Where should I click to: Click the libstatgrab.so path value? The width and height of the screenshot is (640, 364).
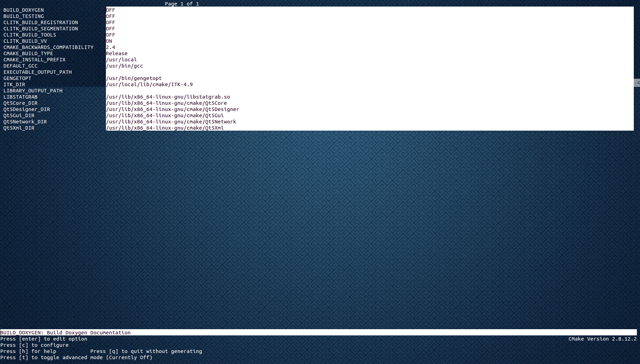[x=168, y=97]
